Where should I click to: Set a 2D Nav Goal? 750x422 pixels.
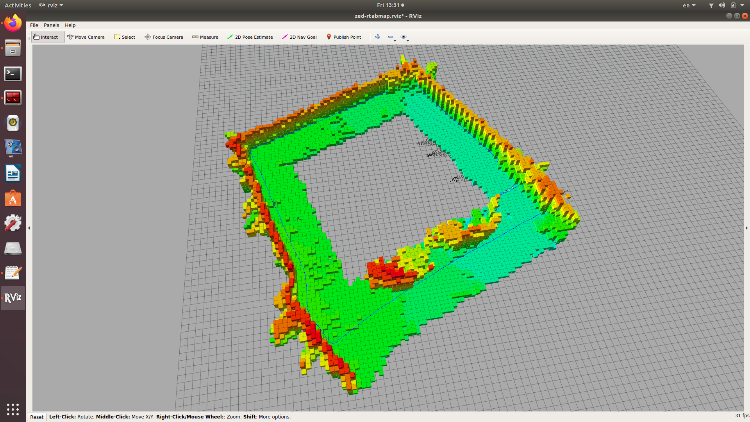click(x=301, y=37)
